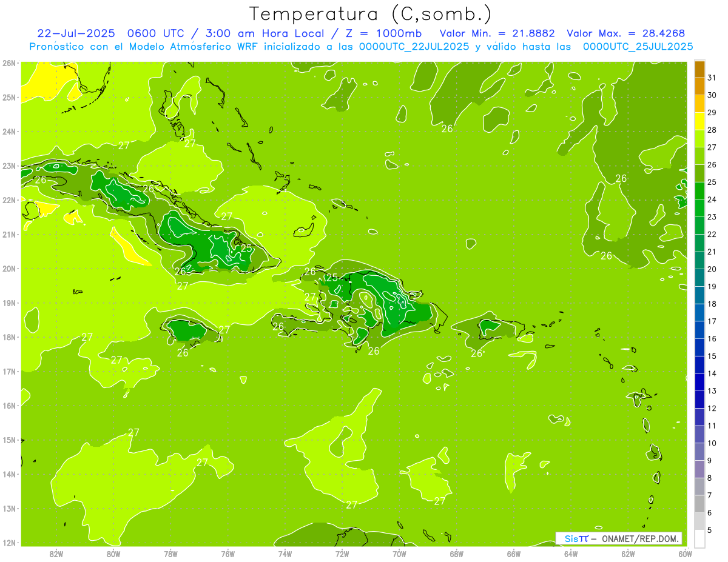Click the 18N latitude axis label
This screenshot has height=562, width=728.
[9, 337]
